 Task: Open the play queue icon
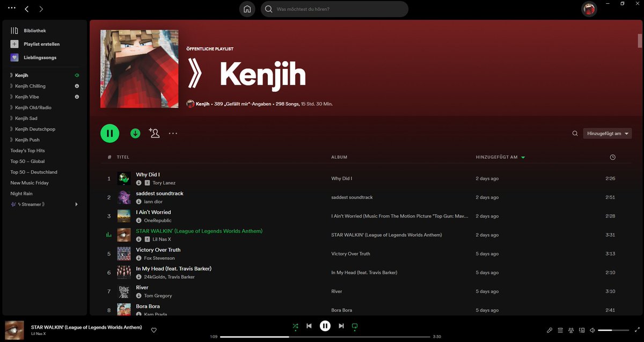560,330
